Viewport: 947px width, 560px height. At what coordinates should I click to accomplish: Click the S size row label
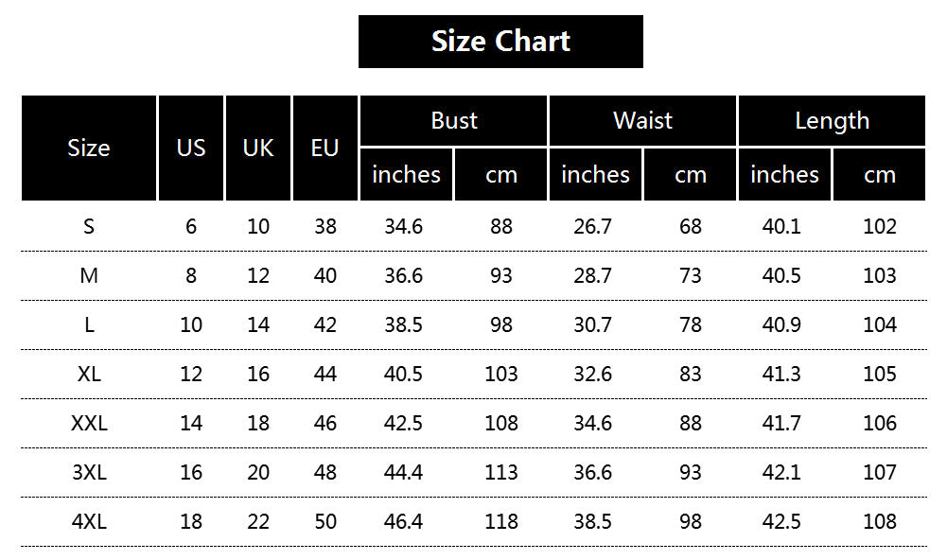click(x=89, y=227)
